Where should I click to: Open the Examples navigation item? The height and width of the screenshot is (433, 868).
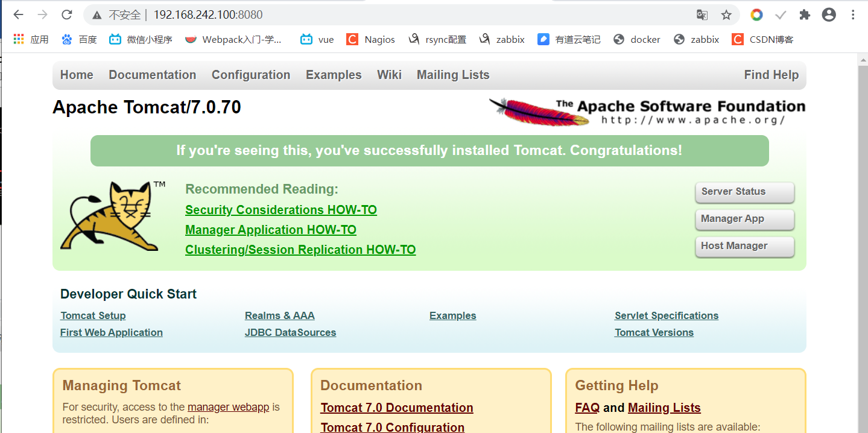pyautogui.click(x=334, y=75)
